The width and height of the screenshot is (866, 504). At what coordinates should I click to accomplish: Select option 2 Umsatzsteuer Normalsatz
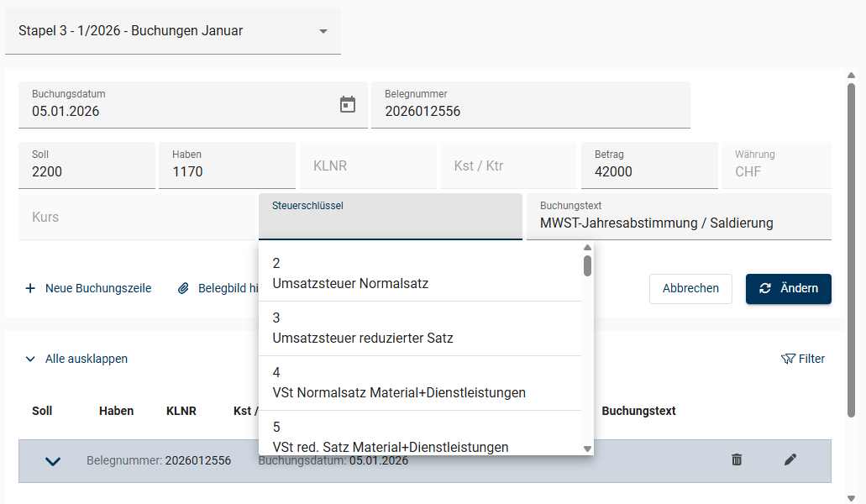[x=420, y=274]
